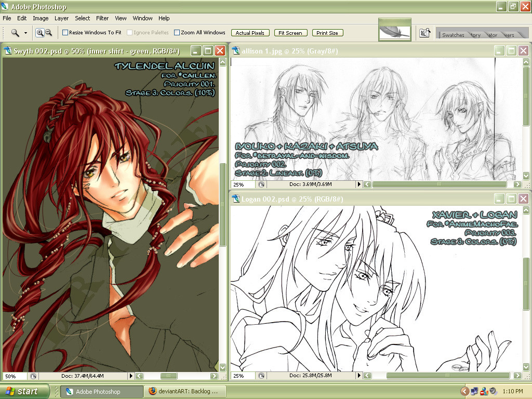Click horizontal scrollbar thumb in Swyth window
532x399 pixels.
(169, 376)
